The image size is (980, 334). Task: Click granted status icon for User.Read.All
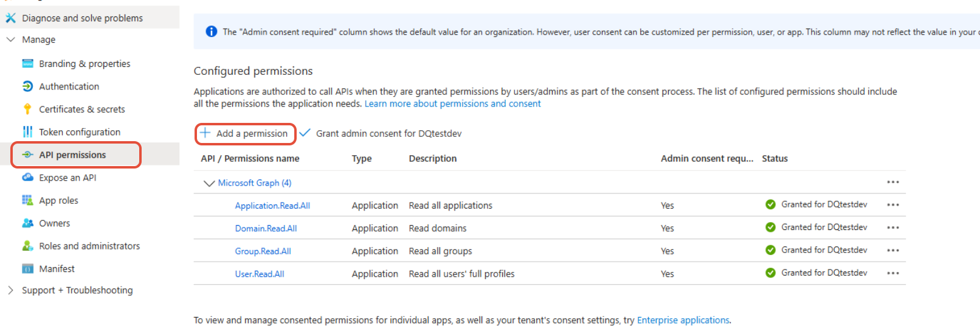click(770, 273)
